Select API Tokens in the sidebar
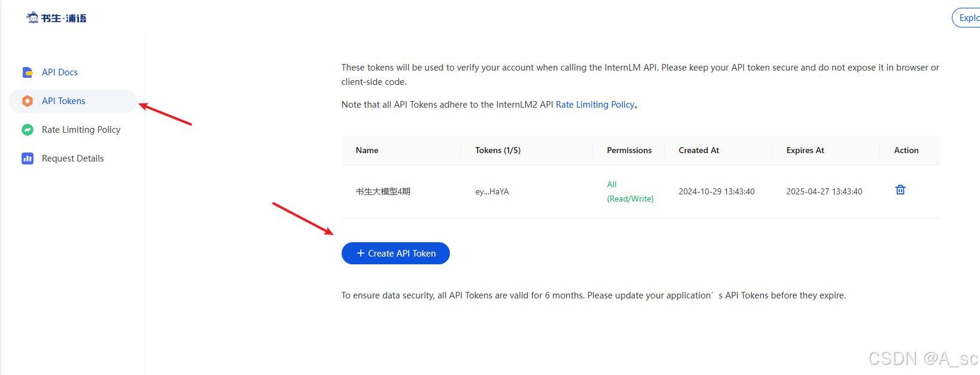Screen dimensions: 980x375 [x=72, y=101]
